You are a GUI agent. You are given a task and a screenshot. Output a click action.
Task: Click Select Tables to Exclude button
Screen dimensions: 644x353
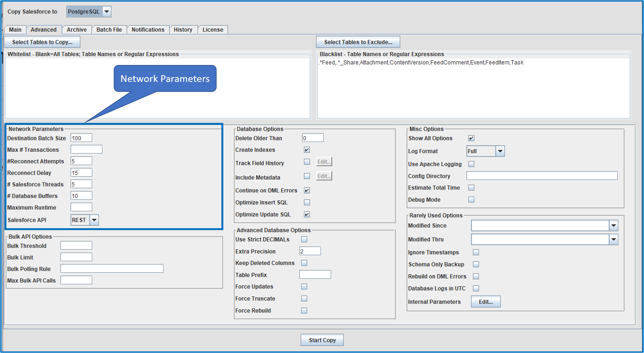tap(358, 42)
